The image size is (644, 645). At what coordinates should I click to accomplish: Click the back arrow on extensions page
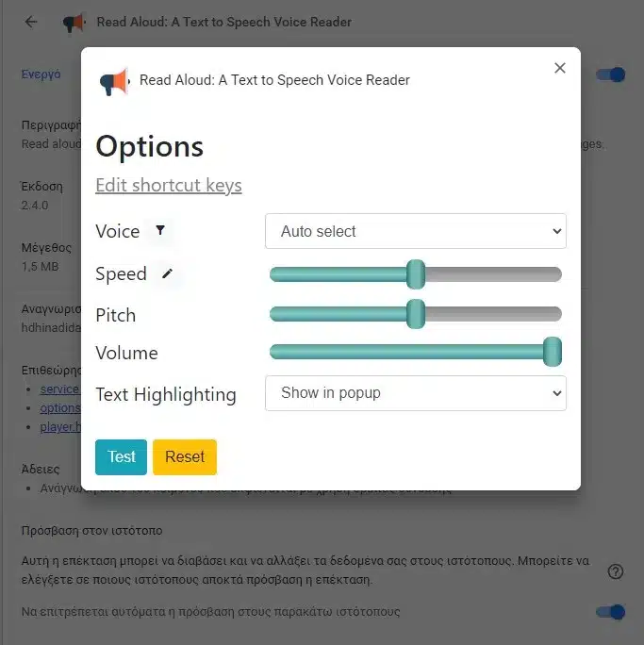[31, 22]
